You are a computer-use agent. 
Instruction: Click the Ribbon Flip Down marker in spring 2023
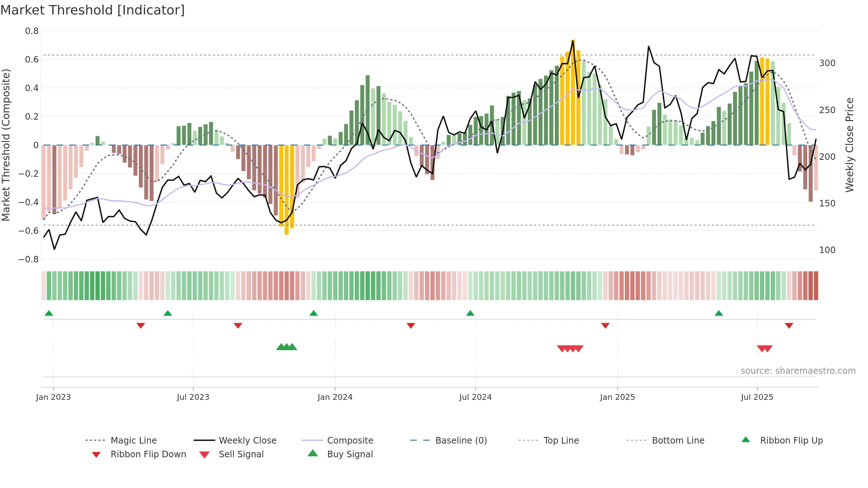(141, 326)
